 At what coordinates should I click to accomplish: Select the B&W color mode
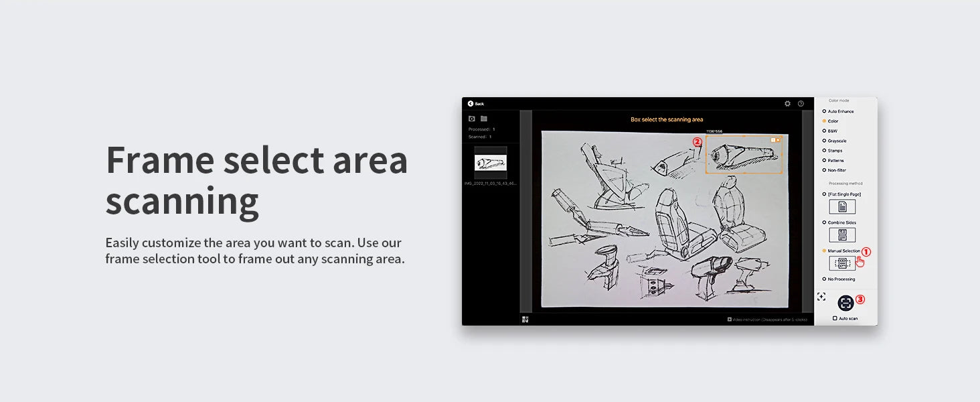pos(824,131)
